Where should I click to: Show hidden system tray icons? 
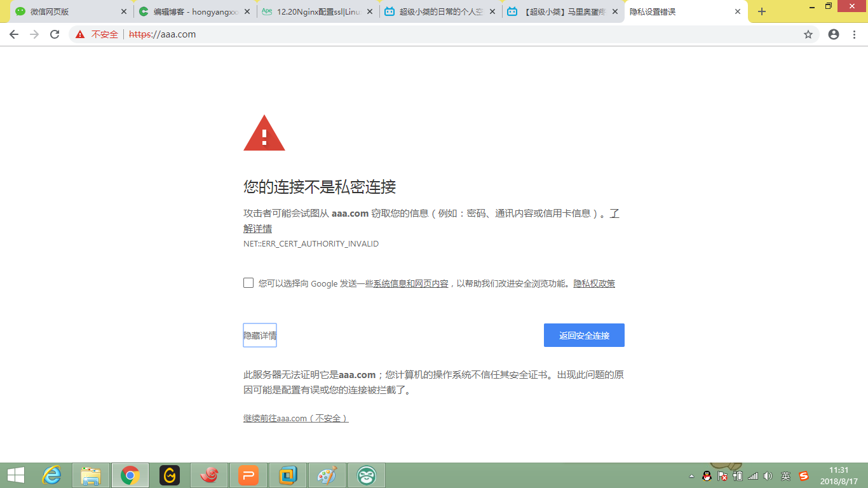(692, 476)
